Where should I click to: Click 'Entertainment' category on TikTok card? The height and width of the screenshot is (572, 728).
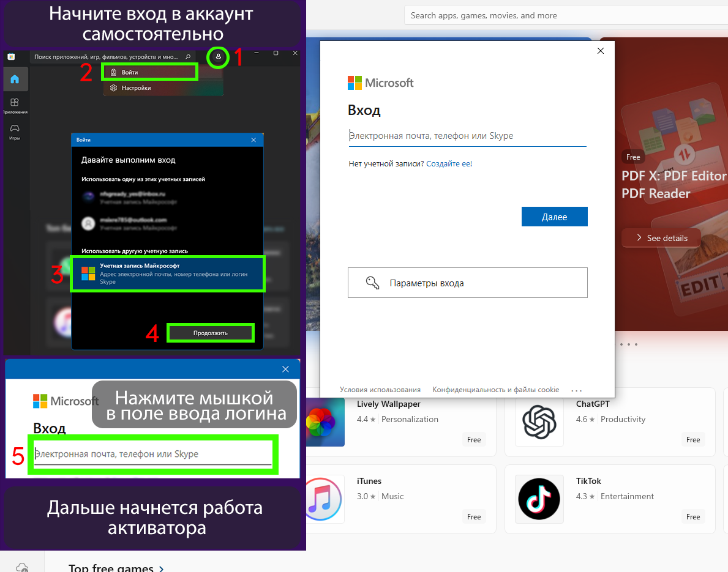click(627, 496)
